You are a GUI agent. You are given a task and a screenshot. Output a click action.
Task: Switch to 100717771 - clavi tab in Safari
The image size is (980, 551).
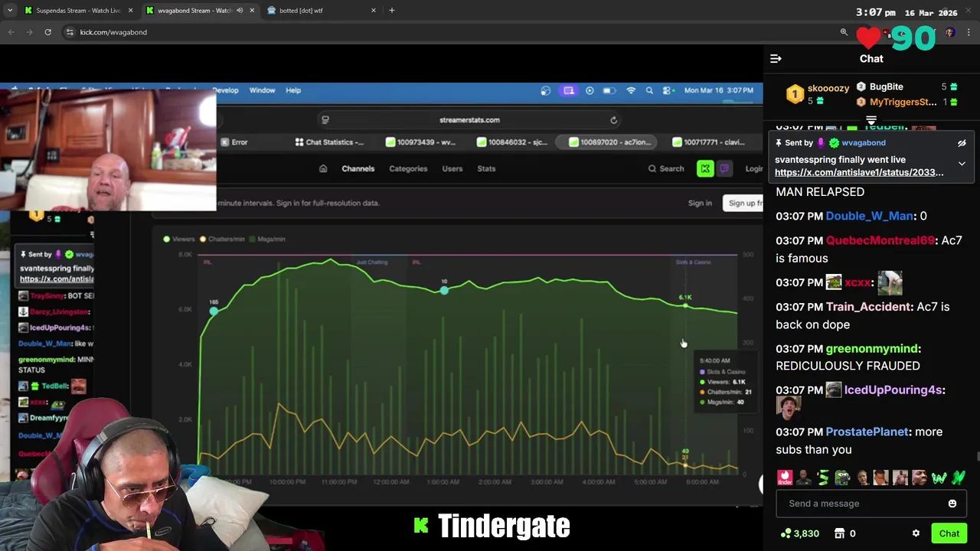708,142
